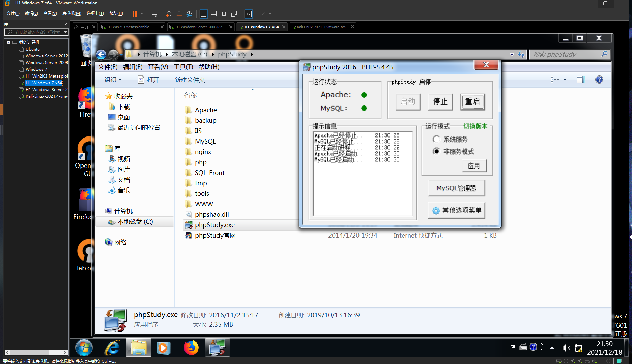
Task: Open Internet Explorer from guest taskbar
Action: [112, 347]
